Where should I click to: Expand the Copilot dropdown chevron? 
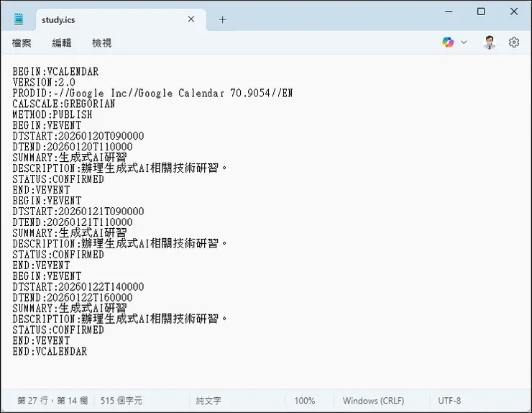coord(464,42)
